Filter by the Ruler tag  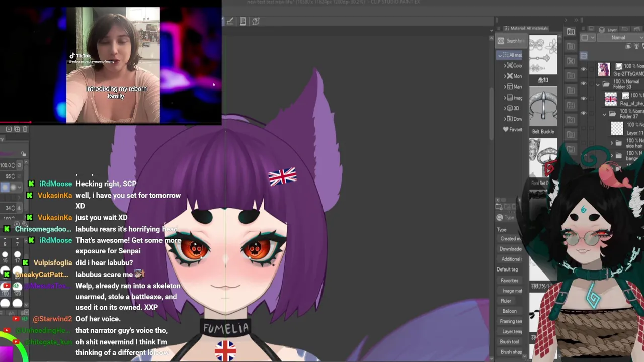(506, 301)
